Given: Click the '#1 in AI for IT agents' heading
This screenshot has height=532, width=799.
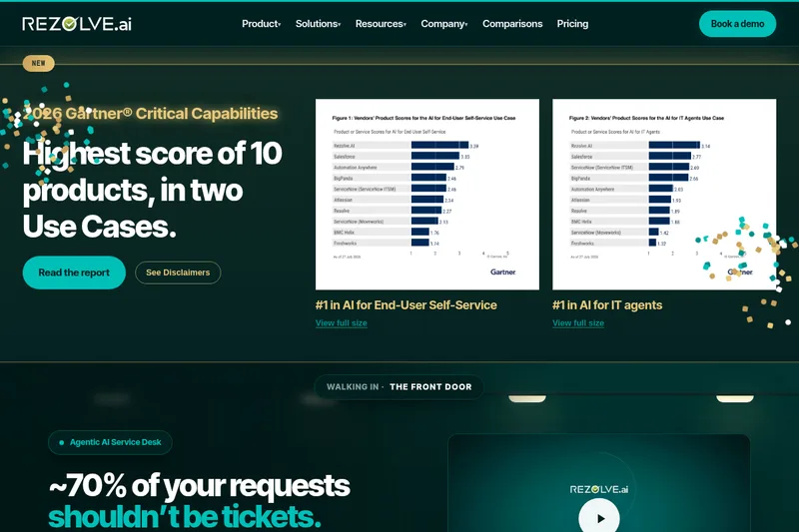Looking at the screenshot, I should coord(607,305).
